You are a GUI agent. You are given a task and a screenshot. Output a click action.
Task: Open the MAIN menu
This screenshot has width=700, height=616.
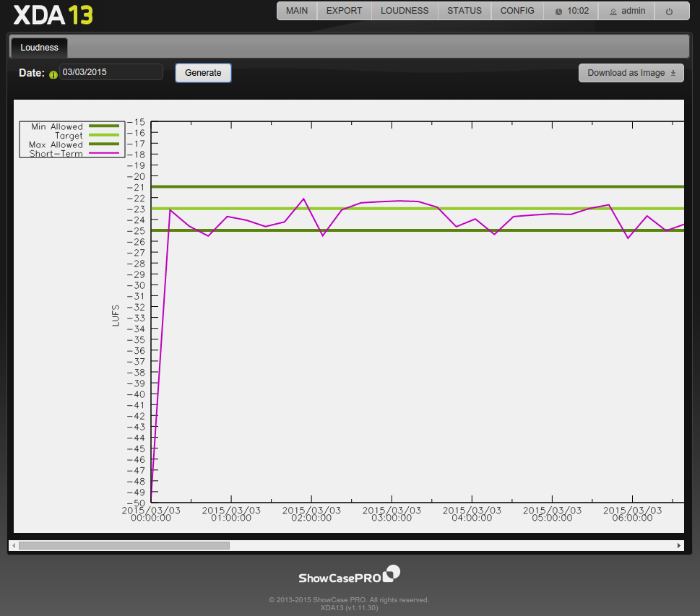[297, 11]
